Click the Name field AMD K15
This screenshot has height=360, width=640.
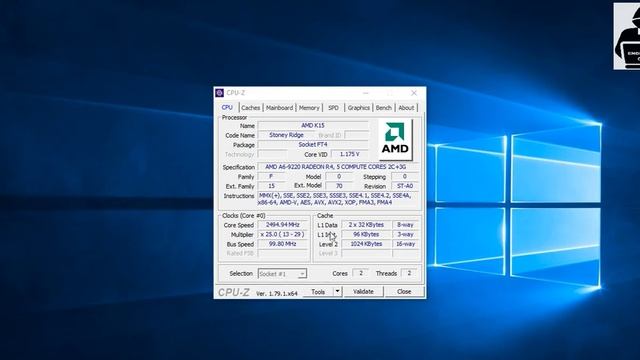click(x=313, y=126)
